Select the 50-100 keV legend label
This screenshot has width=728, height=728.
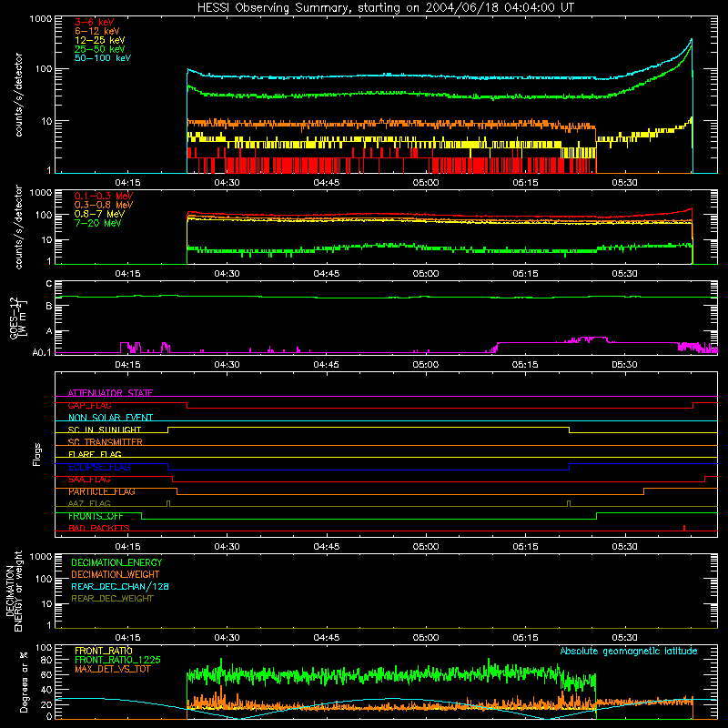103,58
